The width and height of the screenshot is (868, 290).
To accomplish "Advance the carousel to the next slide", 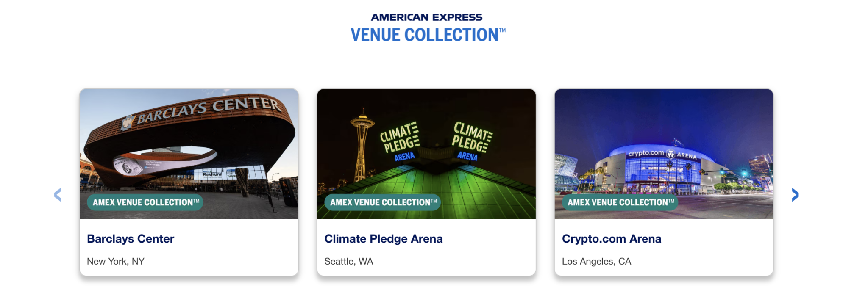I will (796, 196).
